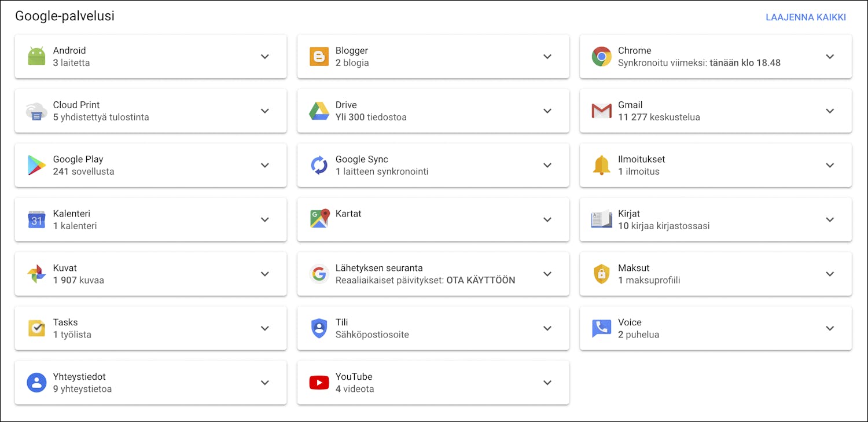
Task: Click "4 videota" text
Action: tap(355, 389)
